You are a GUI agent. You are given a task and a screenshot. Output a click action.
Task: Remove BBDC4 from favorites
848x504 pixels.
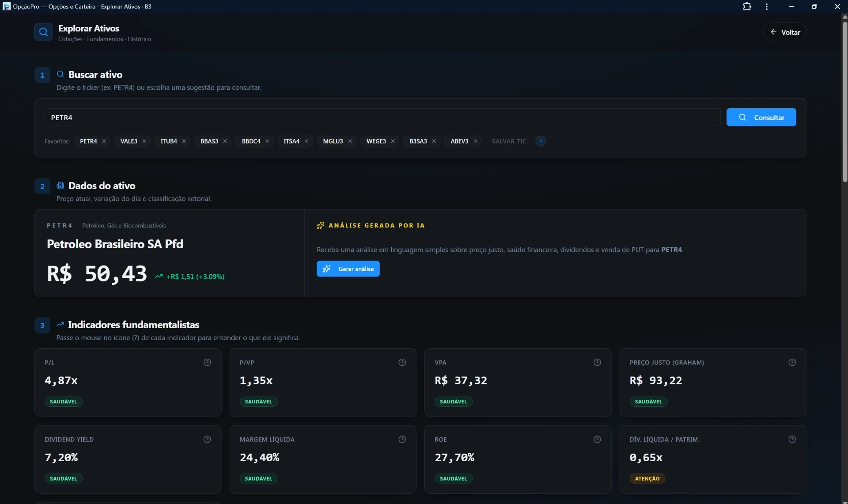pos(267,141)
